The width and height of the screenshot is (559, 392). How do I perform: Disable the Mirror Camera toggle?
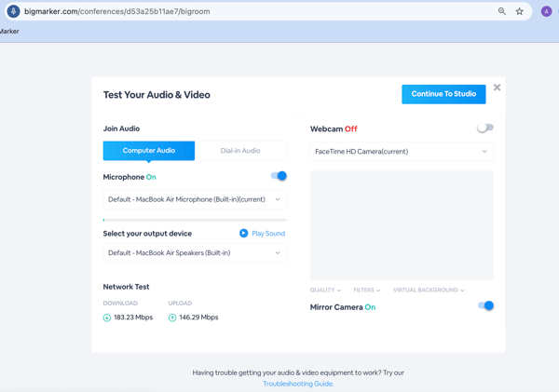coord(485,305)
